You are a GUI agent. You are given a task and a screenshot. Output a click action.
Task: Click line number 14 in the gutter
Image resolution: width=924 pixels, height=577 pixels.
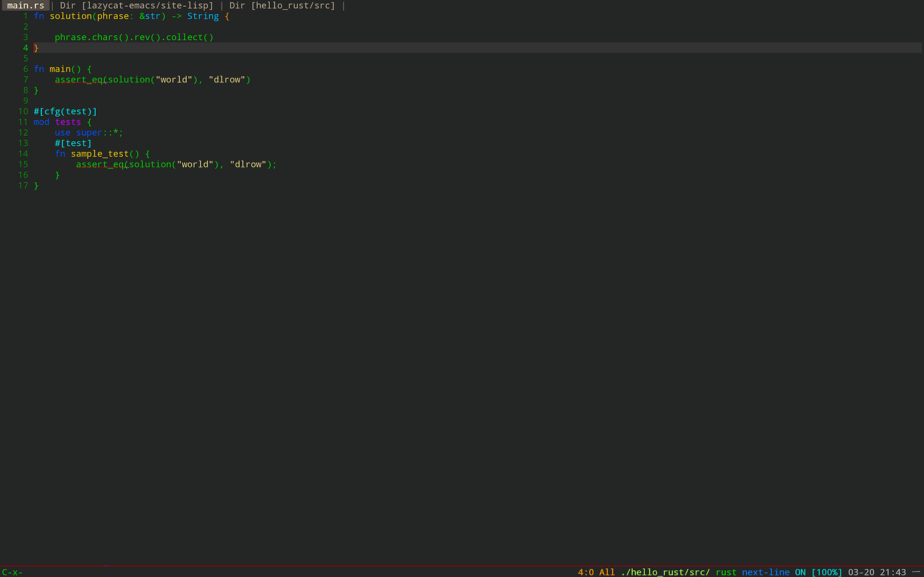click(x=23, y=154)
